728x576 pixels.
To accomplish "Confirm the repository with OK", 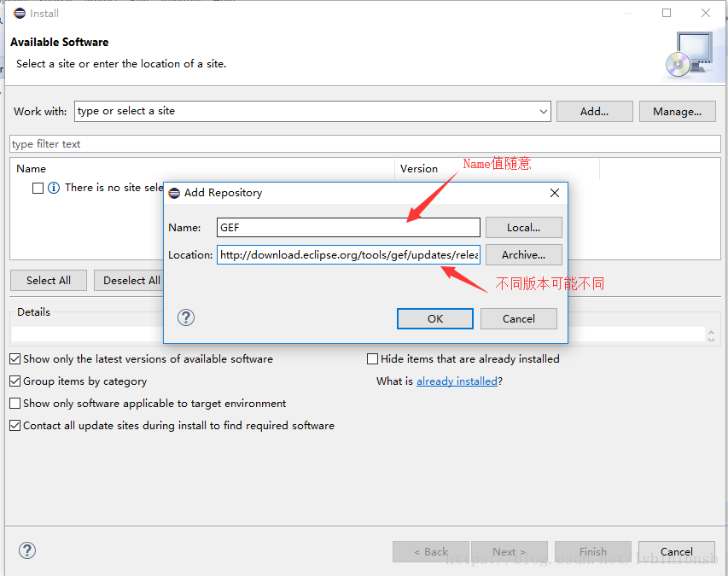I will click(x=435, y=319).
